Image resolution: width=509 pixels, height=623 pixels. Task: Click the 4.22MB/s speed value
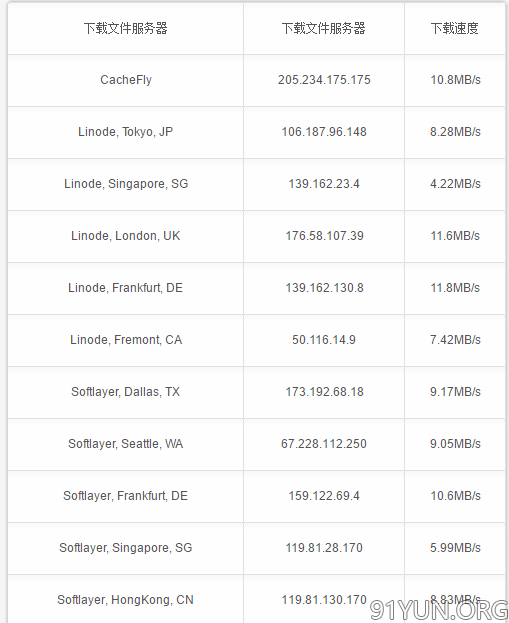click(x=455, y=184)
